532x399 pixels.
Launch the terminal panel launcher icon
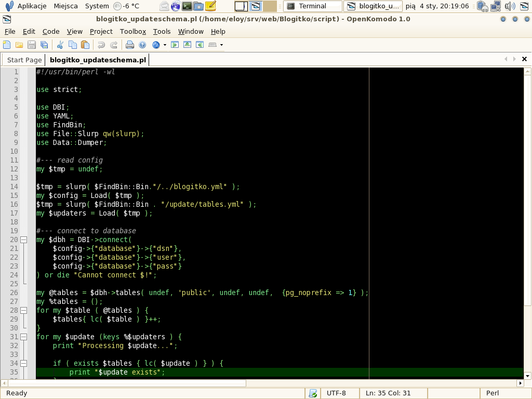click(x=187, y=6)
